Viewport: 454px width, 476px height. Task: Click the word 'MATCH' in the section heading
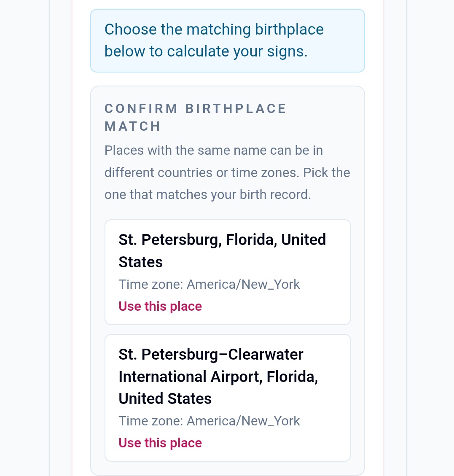(x=133, y=126)
